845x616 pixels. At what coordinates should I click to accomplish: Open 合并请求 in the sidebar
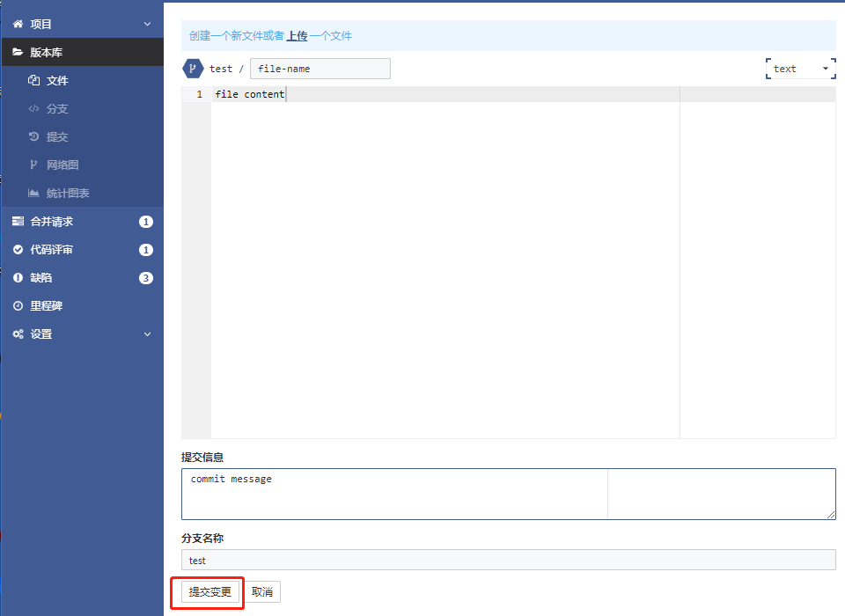(52, 222)
